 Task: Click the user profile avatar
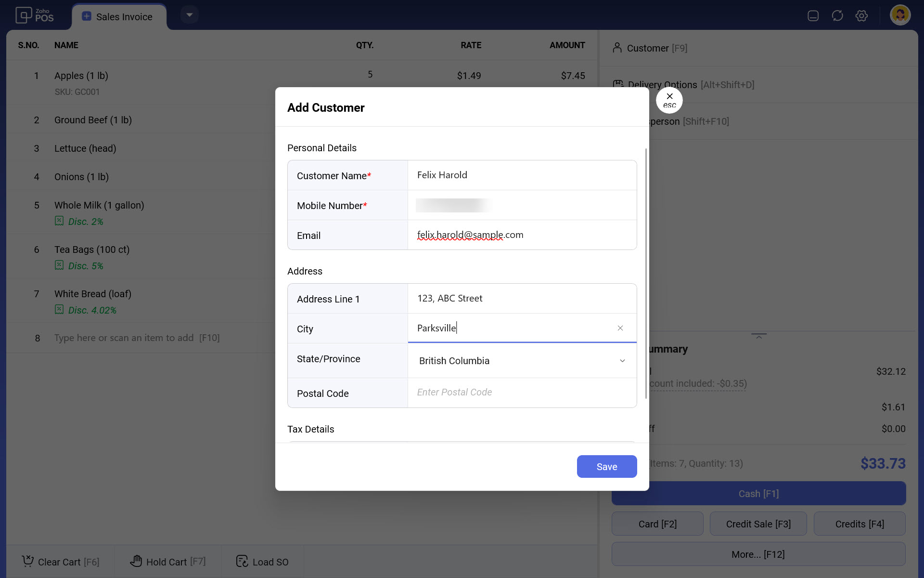click(x=900, y=15)
